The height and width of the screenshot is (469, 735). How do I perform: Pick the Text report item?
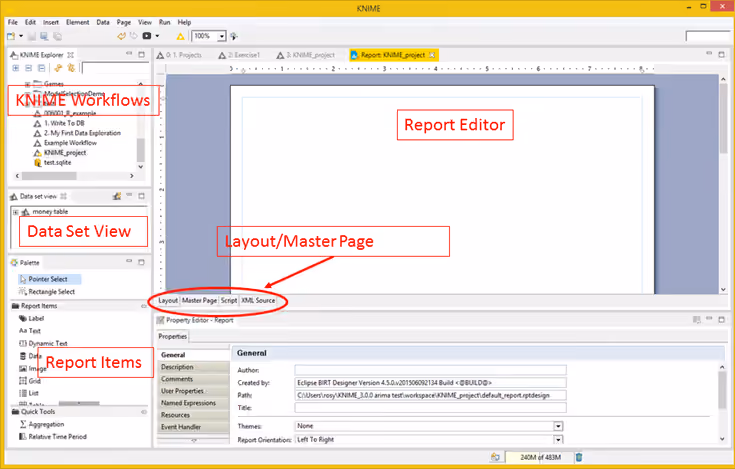(x=35, y=331)
